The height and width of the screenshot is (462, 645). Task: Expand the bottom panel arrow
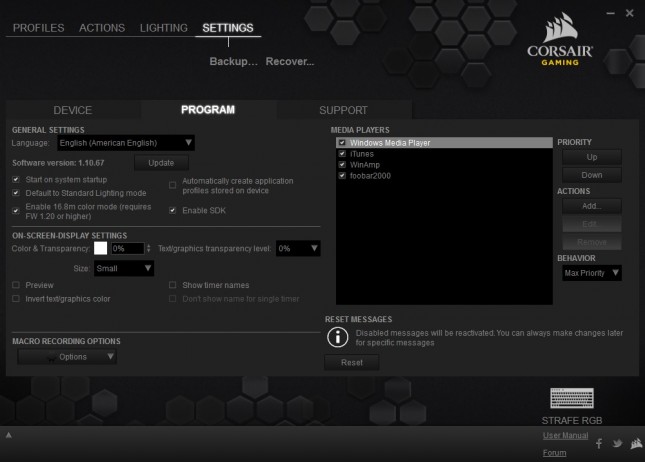click(x=9, y=435)
